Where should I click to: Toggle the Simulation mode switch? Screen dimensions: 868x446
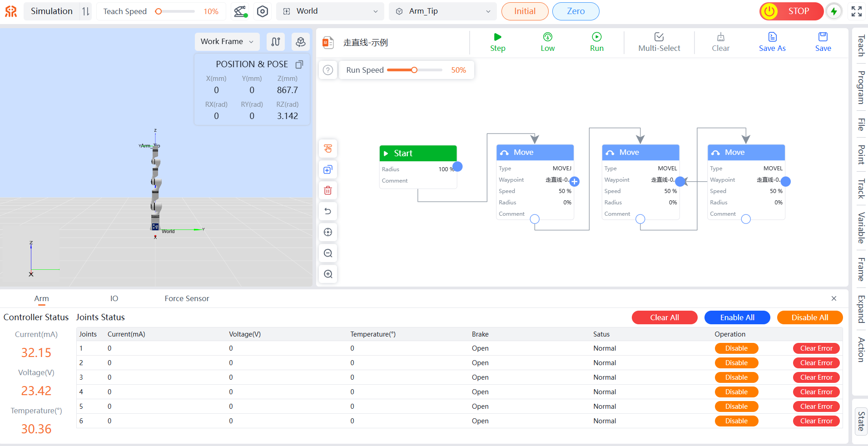coord(85,11)
